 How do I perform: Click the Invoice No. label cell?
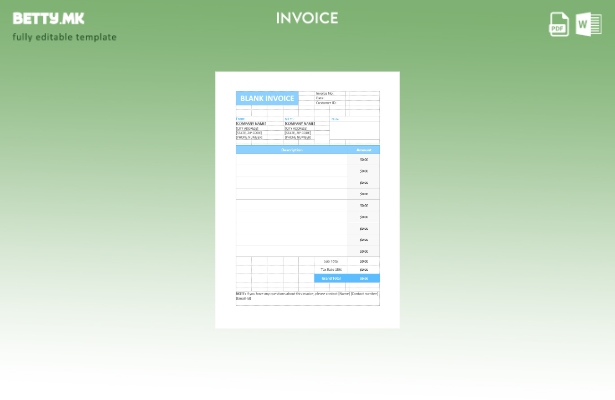(325, 93)
